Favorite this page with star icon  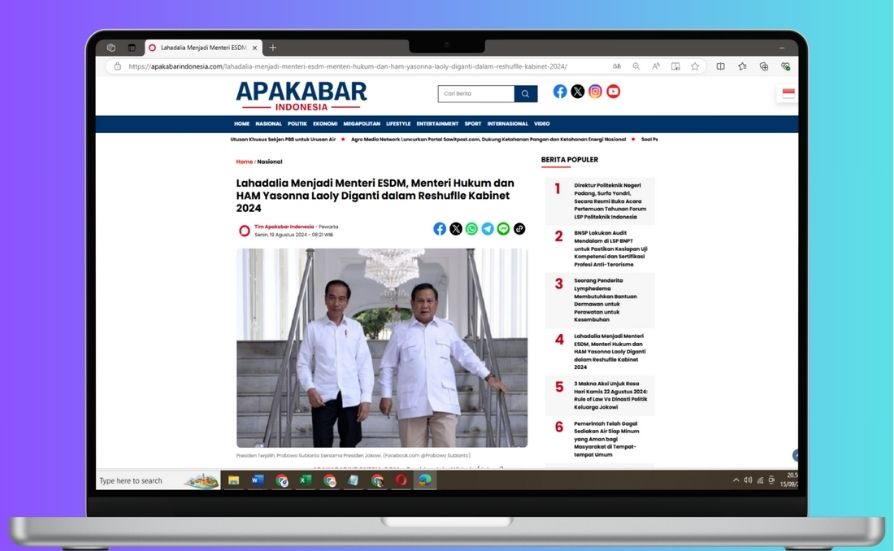tap(695, 66)
